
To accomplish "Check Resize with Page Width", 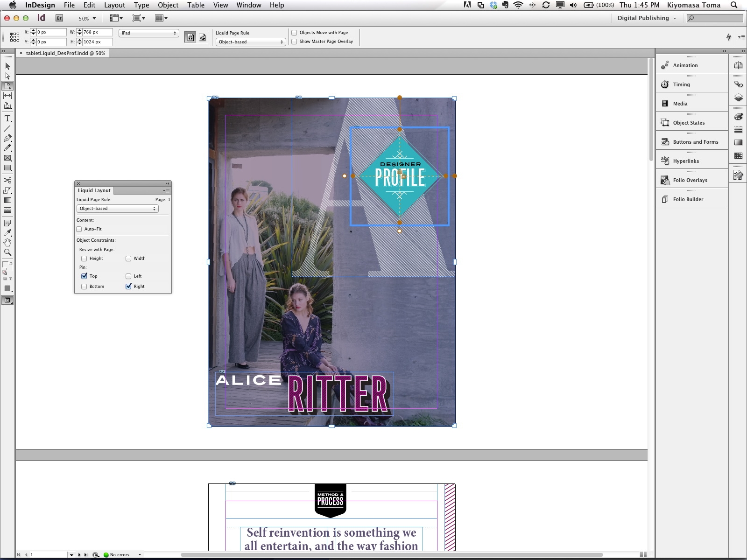I will (x=128, y=259).
